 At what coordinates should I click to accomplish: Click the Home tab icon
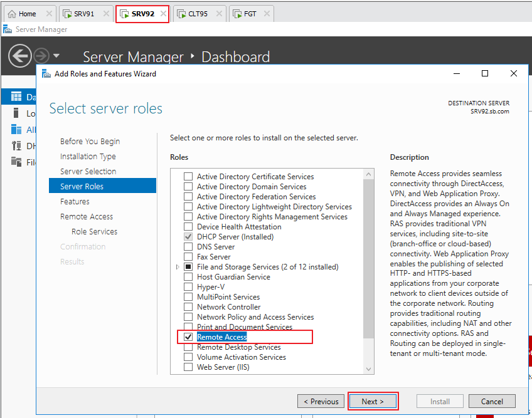click(12, 14)
